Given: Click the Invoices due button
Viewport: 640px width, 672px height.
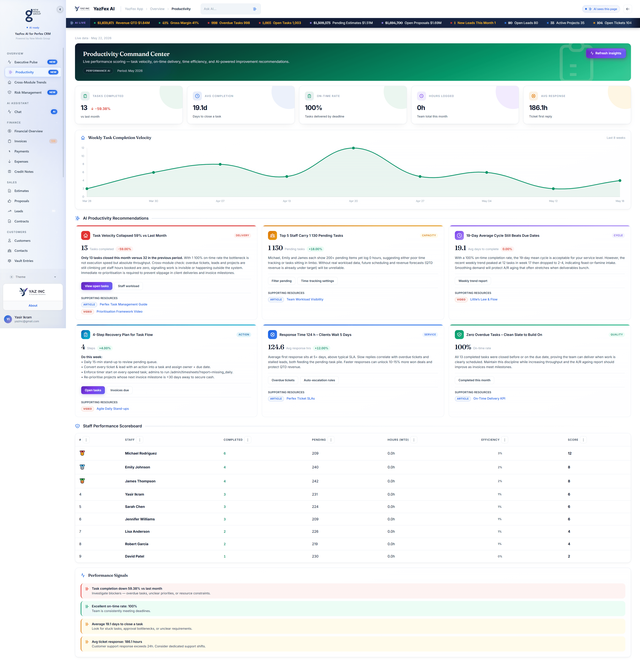Looking at the screenshot, I should click(x=119, y=390).
